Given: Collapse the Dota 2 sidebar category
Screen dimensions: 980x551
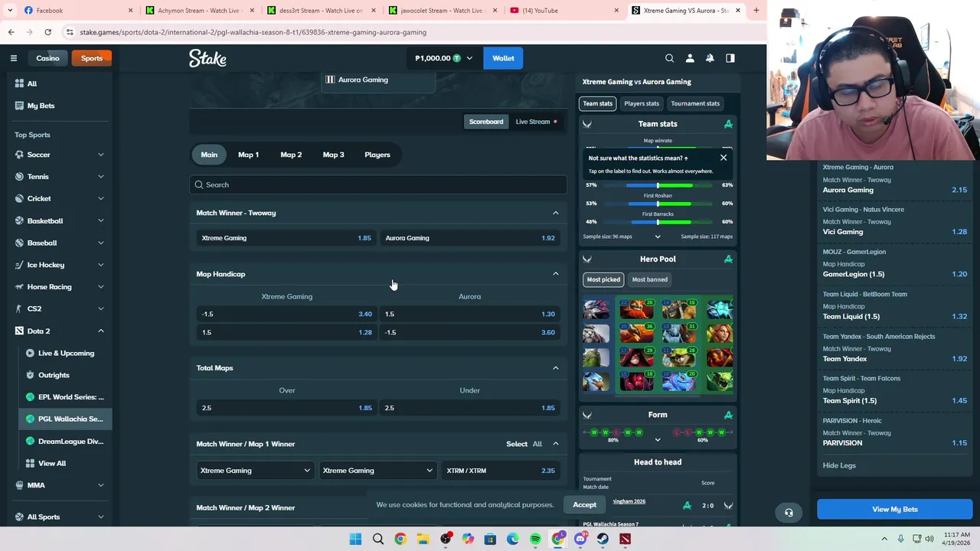Looking at the screenshot, I should pos(100,331).
